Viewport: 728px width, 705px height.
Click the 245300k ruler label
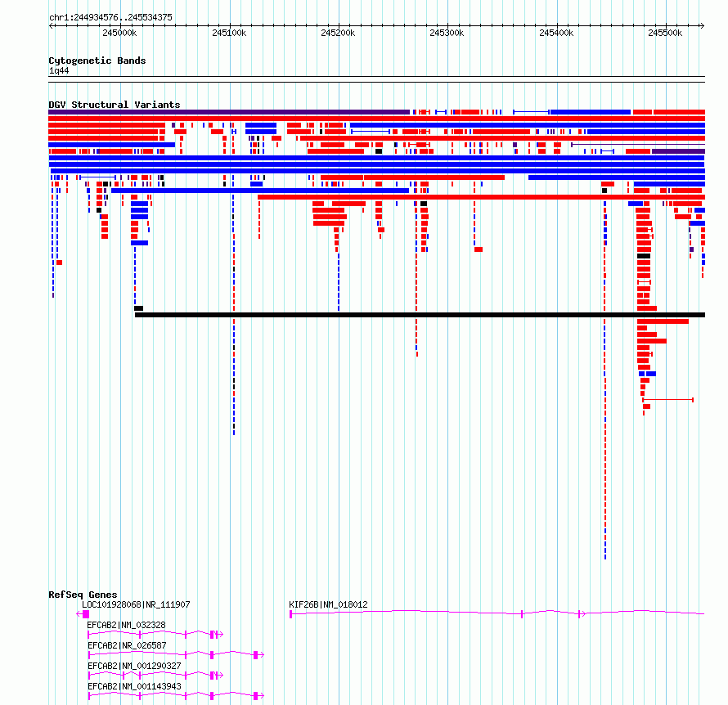click(x=447, y=33)
